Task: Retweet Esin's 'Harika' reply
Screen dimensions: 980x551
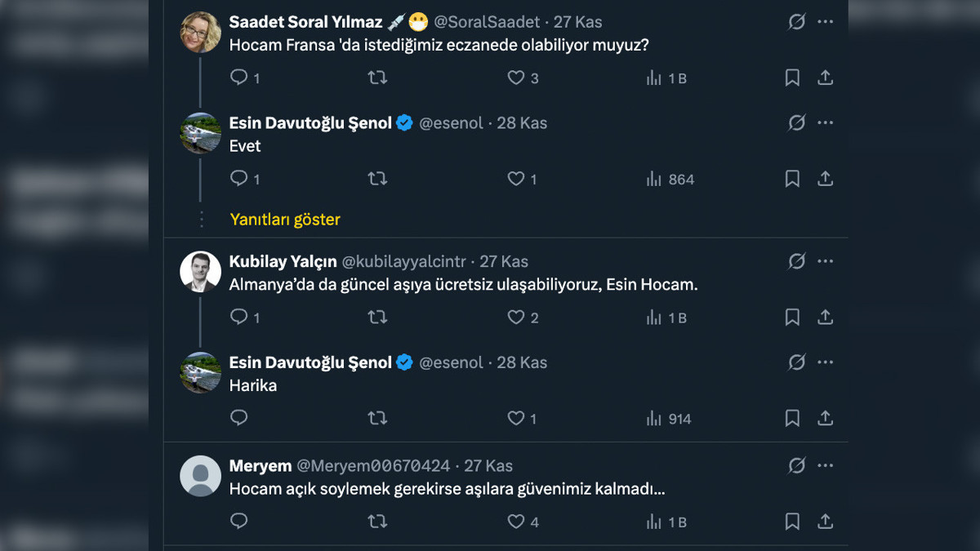Action: [377, 419]
